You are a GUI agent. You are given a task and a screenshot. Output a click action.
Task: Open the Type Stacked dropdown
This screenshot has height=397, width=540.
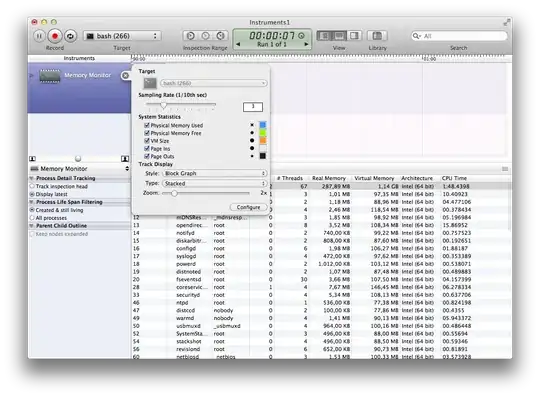pos(215,184)
